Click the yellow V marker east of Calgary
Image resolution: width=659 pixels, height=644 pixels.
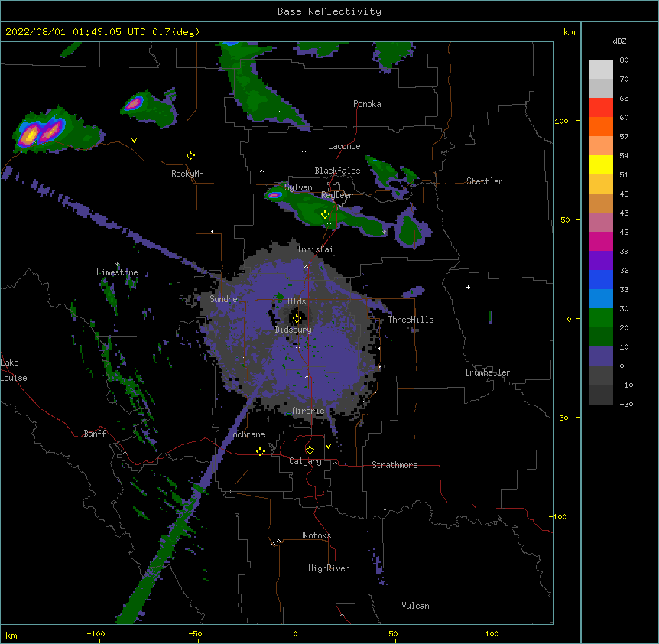pyautogui.click(x=328, y=447)
